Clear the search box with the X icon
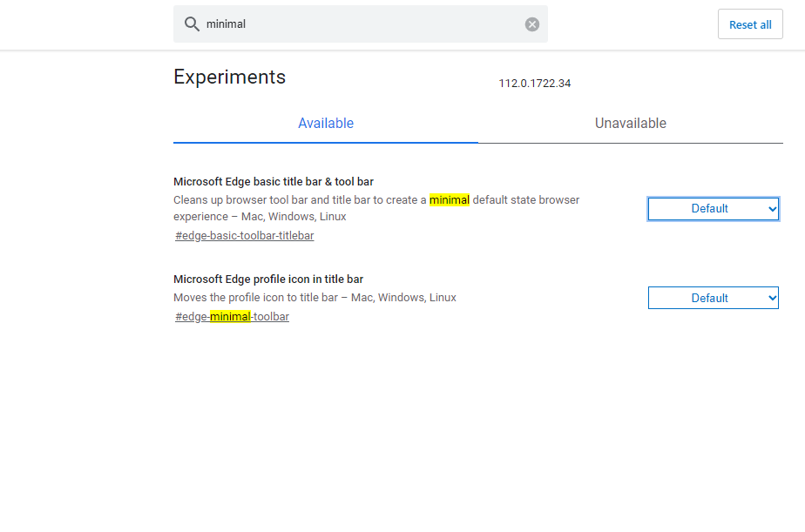 click(x=532, y=24)
